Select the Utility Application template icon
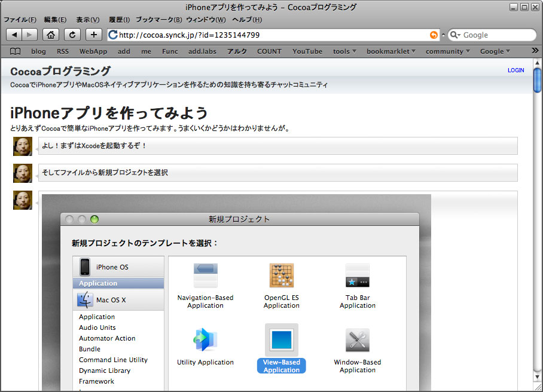This screenshot has width=543, height=392. 206,340
